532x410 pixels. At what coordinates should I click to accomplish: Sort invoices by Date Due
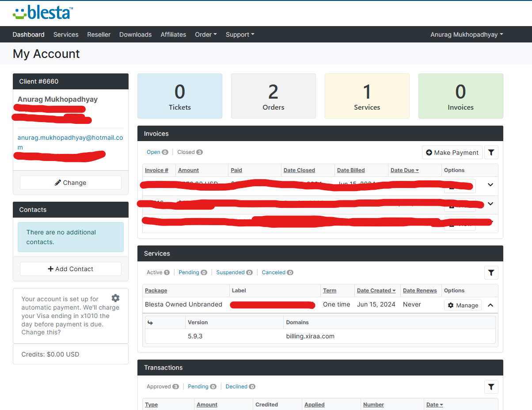(405, 170)
